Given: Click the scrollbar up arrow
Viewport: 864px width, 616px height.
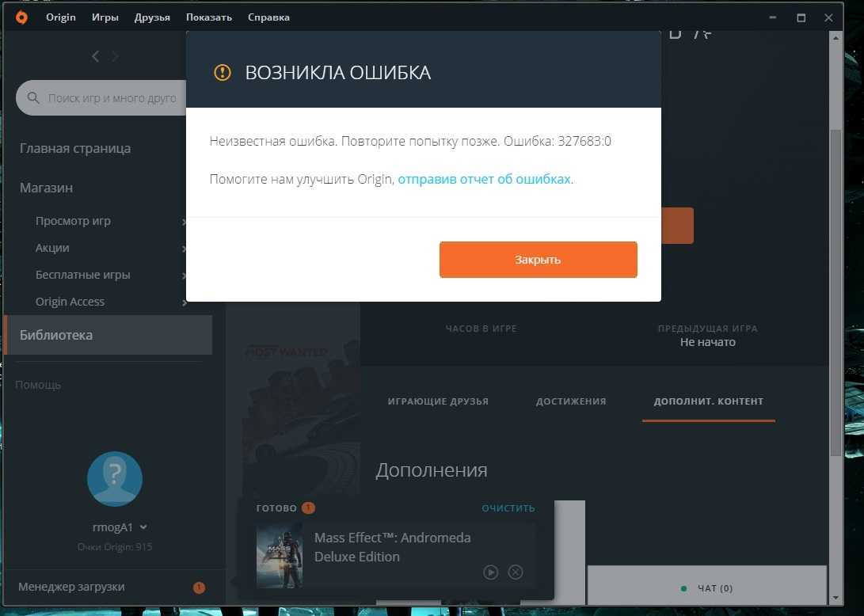Looking at the screenshot, I should [x=836, y=38].
